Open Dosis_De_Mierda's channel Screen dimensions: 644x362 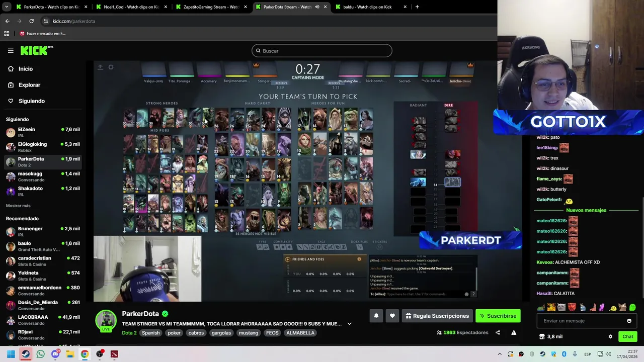pyautogui.click(x=43, y=305)
